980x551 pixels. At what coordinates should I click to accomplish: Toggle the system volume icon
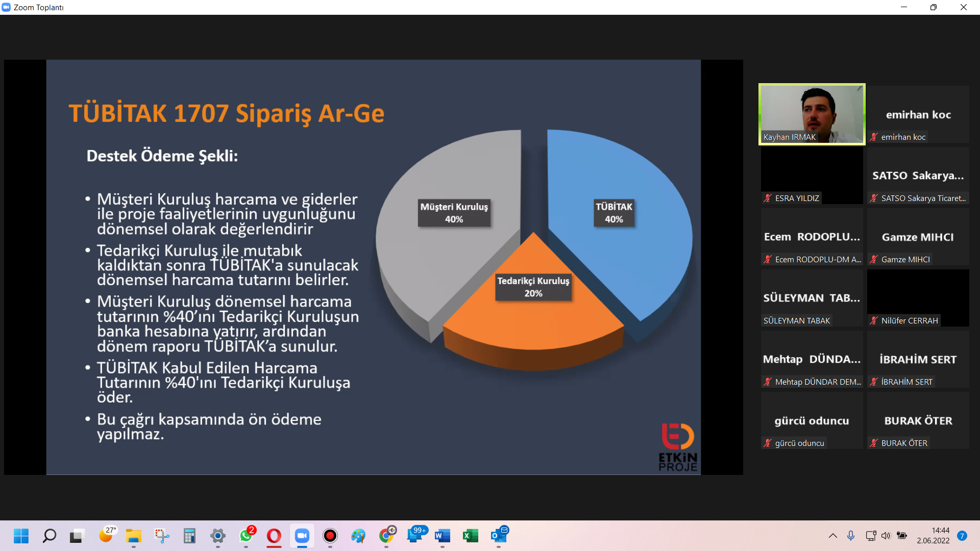coord(886,536)
